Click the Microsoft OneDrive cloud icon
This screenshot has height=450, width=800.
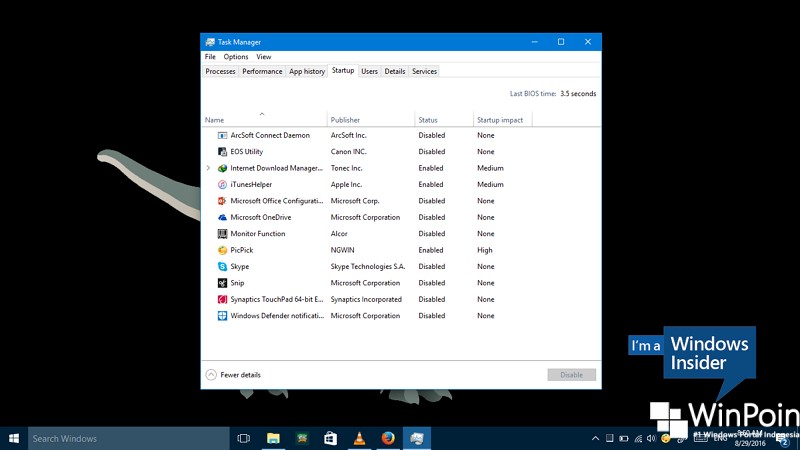pyautogui.click(x=222, y=217)
